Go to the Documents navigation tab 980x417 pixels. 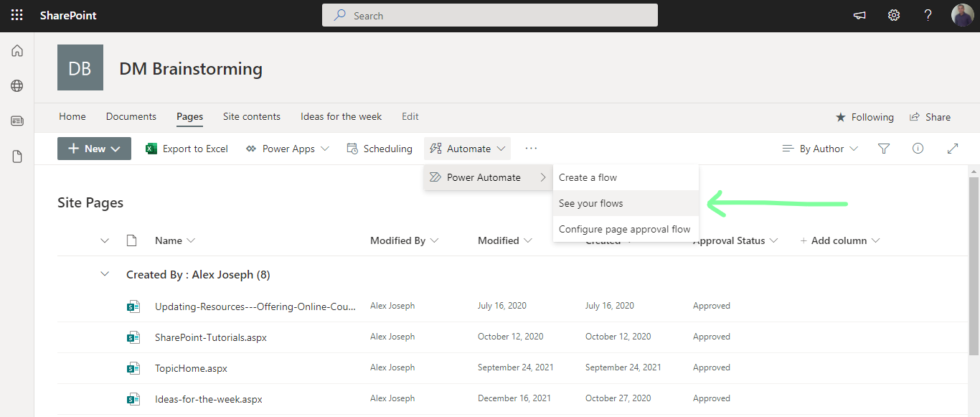131,116
